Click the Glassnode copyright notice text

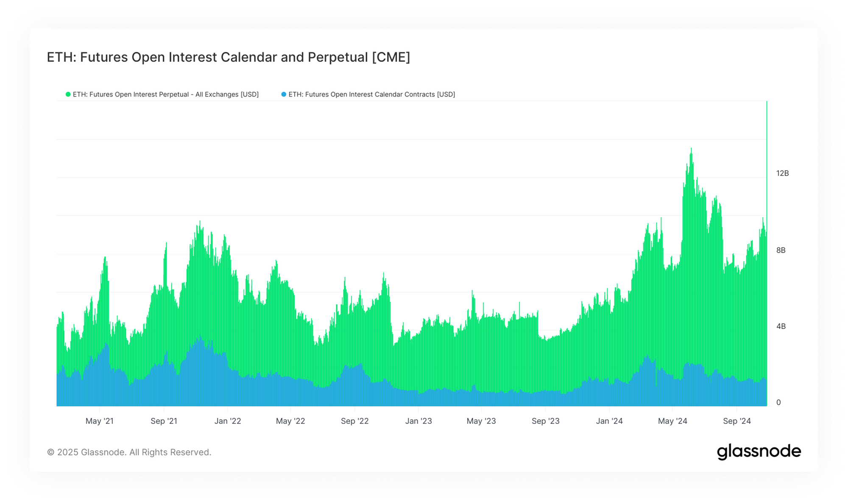click(x=129, y=452)
